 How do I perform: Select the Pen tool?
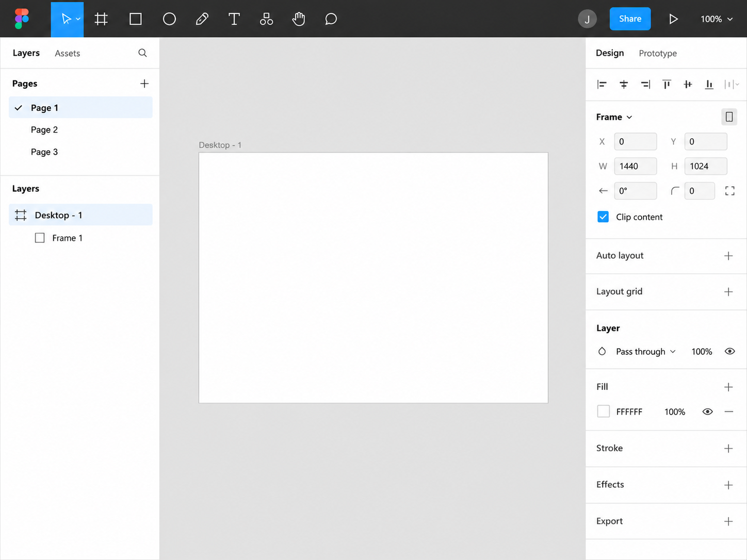click(x=202, y=19)
